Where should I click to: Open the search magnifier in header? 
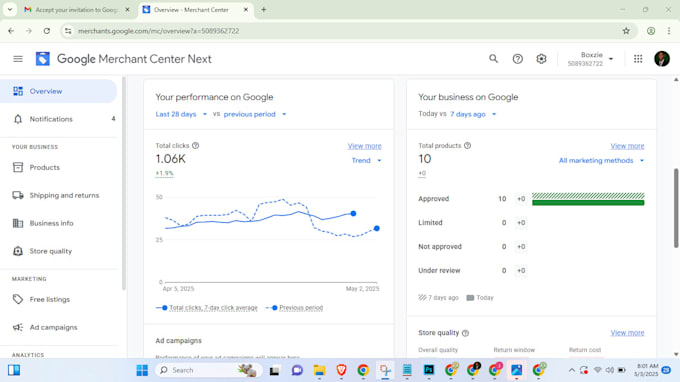click(x=494, y=59)
